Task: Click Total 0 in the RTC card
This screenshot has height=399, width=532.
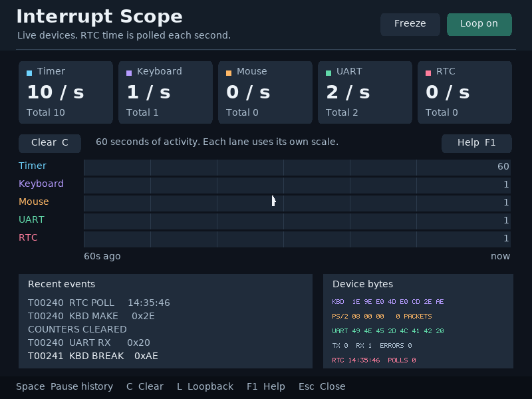Action: click(442, 112)
